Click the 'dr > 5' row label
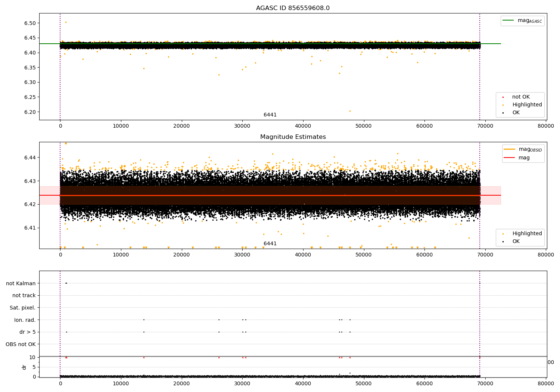This screenshot has height=392, width=560. coord(28,332)
